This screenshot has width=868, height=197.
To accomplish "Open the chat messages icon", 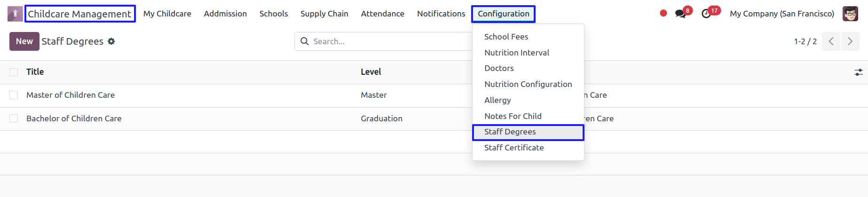I will 681,14.
